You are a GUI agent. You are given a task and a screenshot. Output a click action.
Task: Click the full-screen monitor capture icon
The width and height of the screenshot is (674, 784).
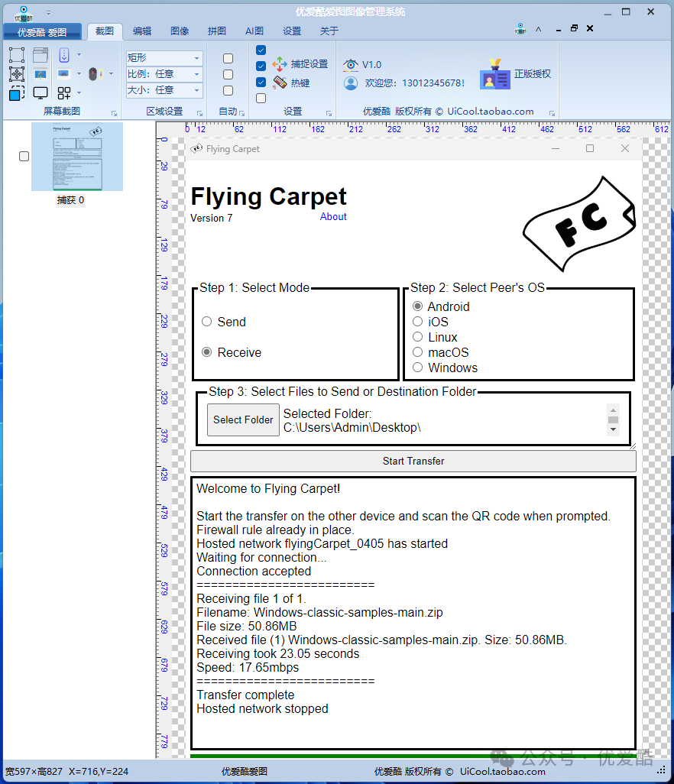click(x=41, y=93)
